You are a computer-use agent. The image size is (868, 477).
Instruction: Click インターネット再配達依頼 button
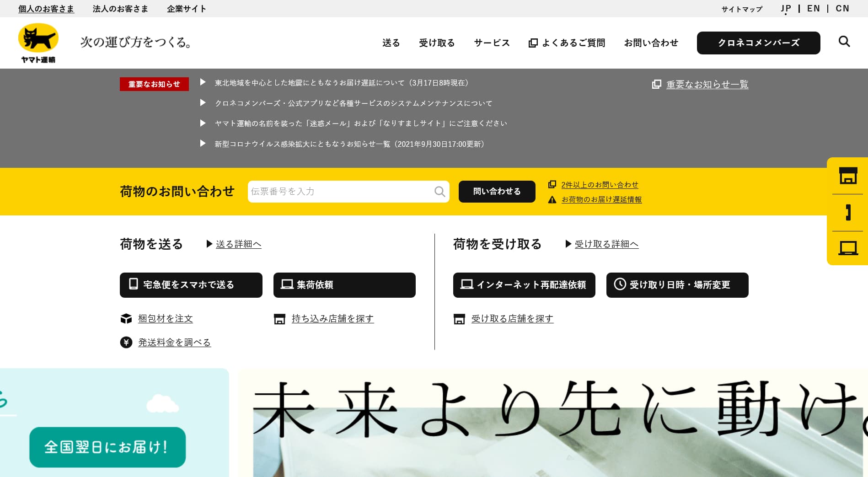[x=524, y=285]
